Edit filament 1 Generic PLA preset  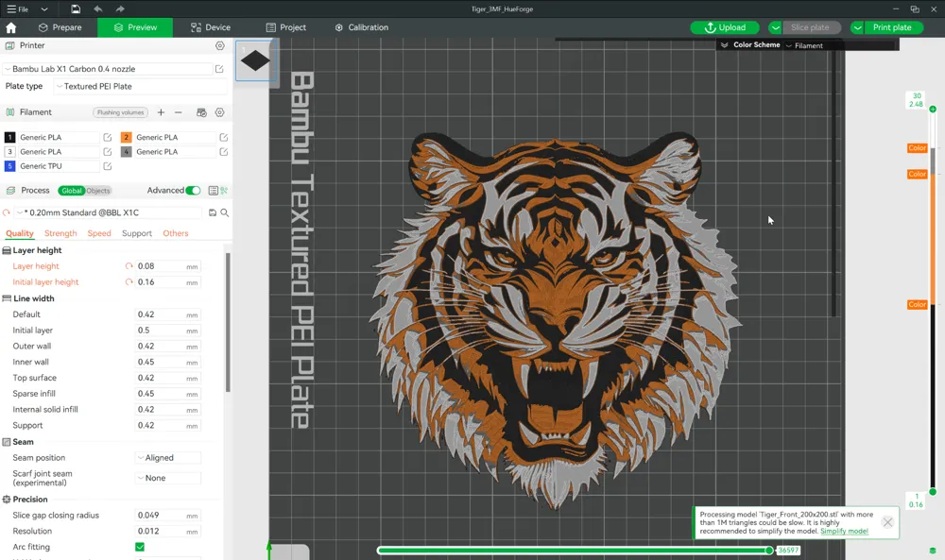click(108, 137)
